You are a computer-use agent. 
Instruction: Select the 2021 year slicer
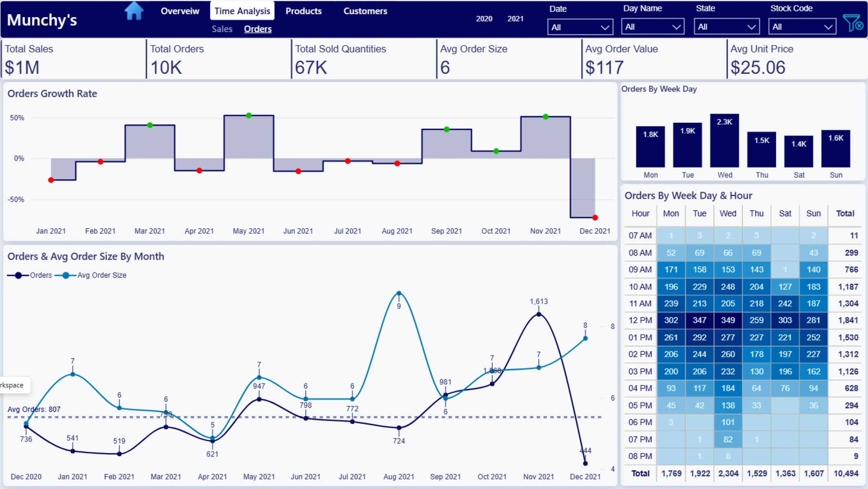coord(515,19)
